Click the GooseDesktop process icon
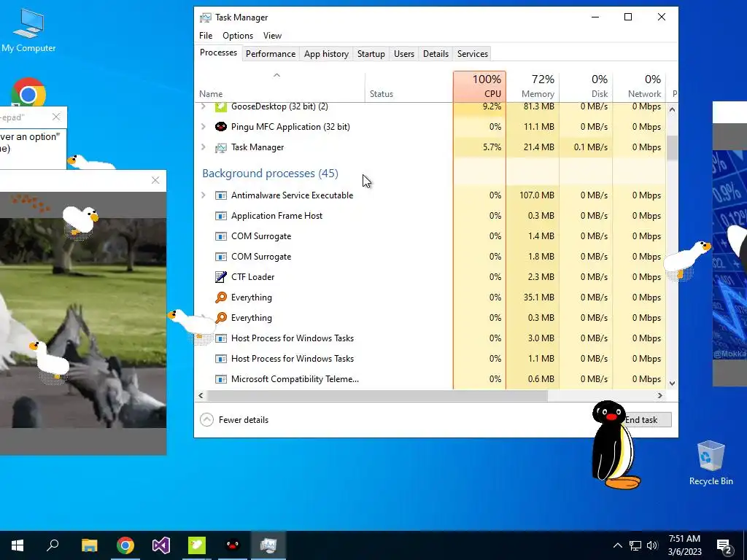The width and height of the screenshot is (747, 560). click(220, 106)
